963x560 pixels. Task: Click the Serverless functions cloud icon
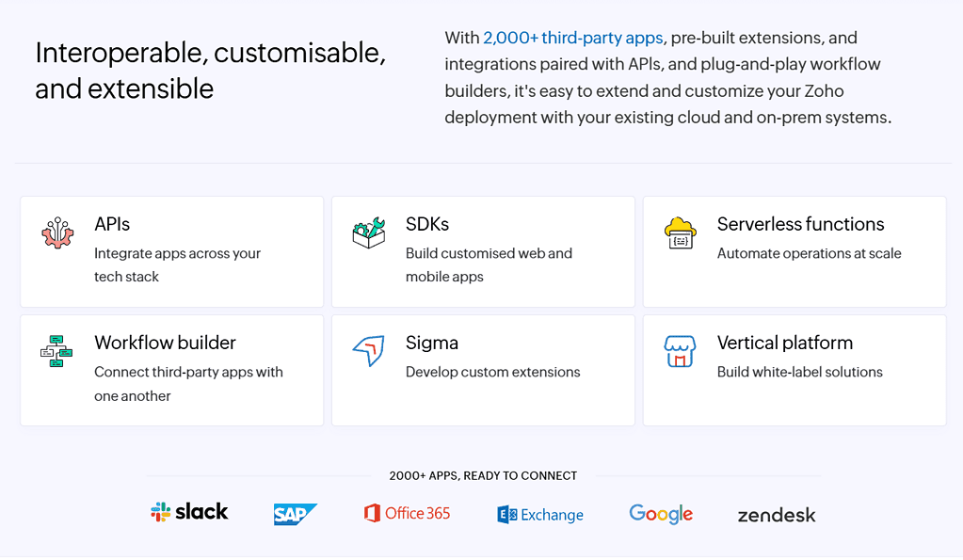(x=680, y=234)
